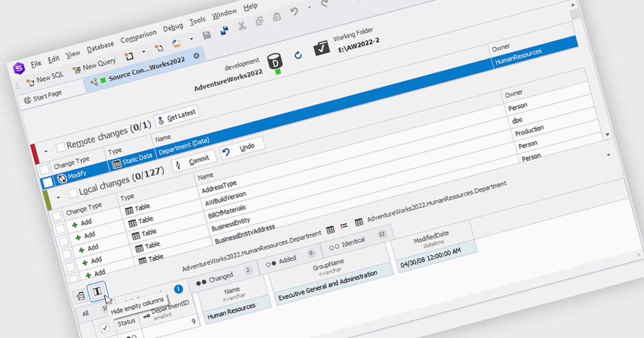Open the Database menu
Screen dimensions: 644x338
pyautogui.click(x=100, y=46)
